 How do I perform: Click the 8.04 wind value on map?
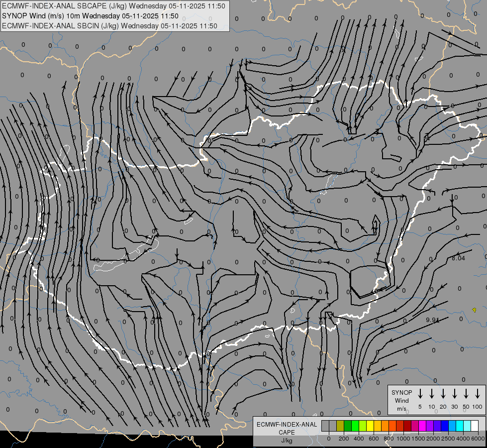(458, 258)
